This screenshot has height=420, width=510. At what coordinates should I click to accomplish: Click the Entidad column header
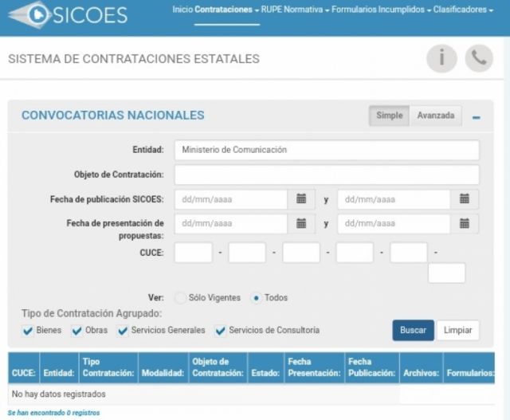click(59, 368)
